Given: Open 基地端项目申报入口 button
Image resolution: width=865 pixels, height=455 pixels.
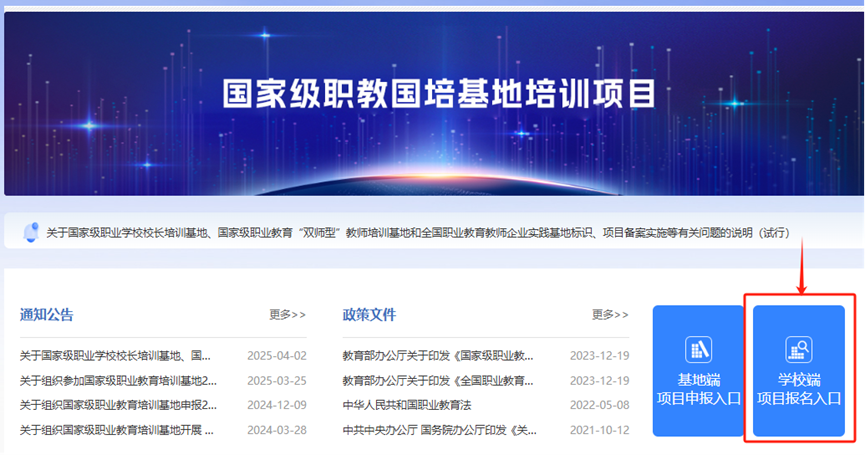Looking at the screenshot, I should tap(698, 371).
